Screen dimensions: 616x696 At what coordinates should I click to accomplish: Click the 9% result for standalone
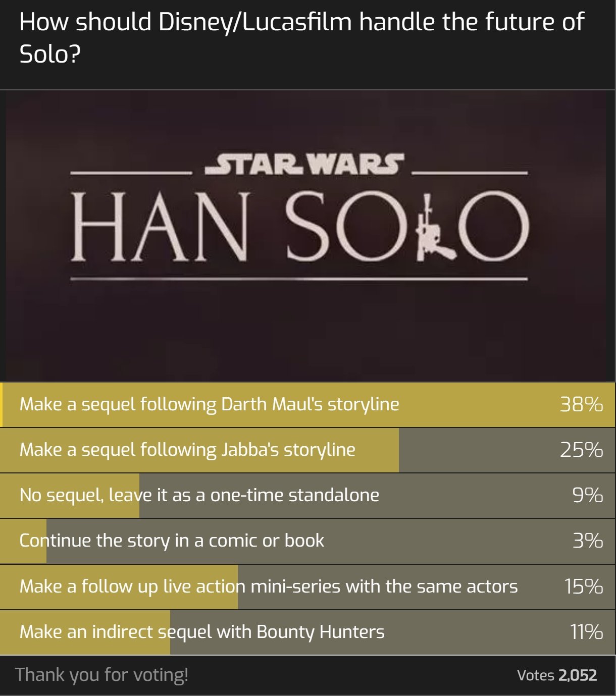tap(587, 495)
